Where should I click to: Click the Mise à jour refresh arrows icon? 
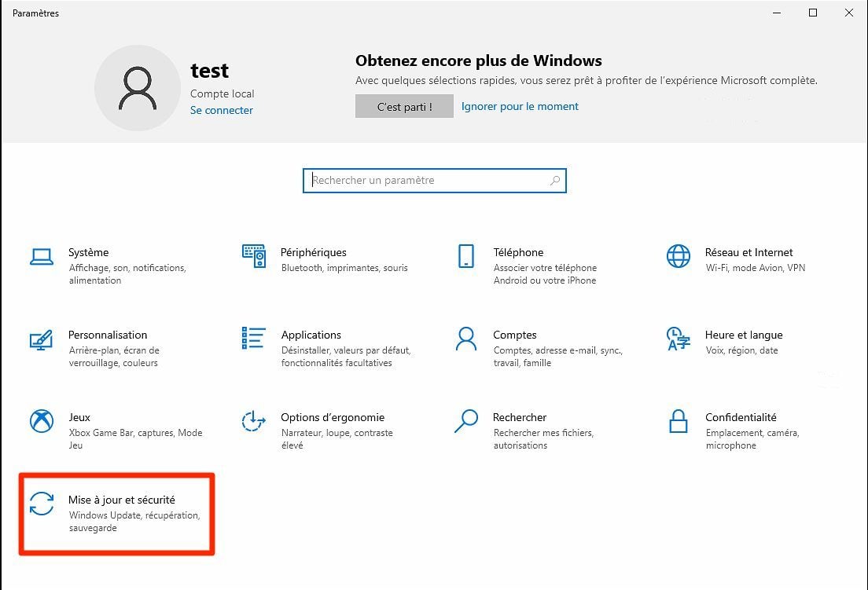pyautogui.click(x=42, y=503)
